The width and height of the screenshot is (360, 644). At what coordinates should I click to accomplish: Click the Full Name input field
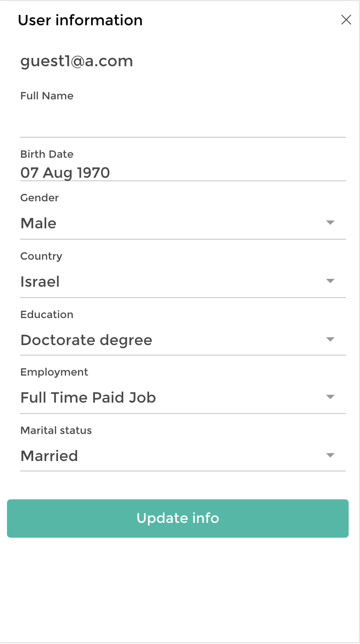pyautogui.click(x=183, y=123)
